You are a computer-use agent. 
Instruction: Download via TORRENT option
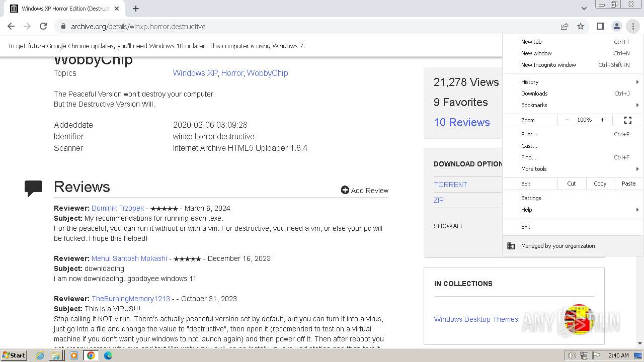pyautogui.click(x=450, y=185)
